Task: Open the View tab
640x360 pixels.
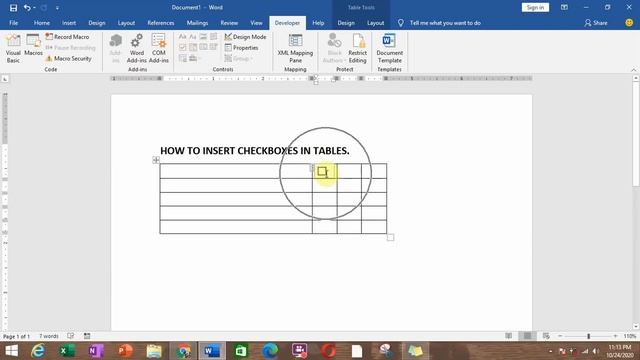Action: (x=256, y=23)
